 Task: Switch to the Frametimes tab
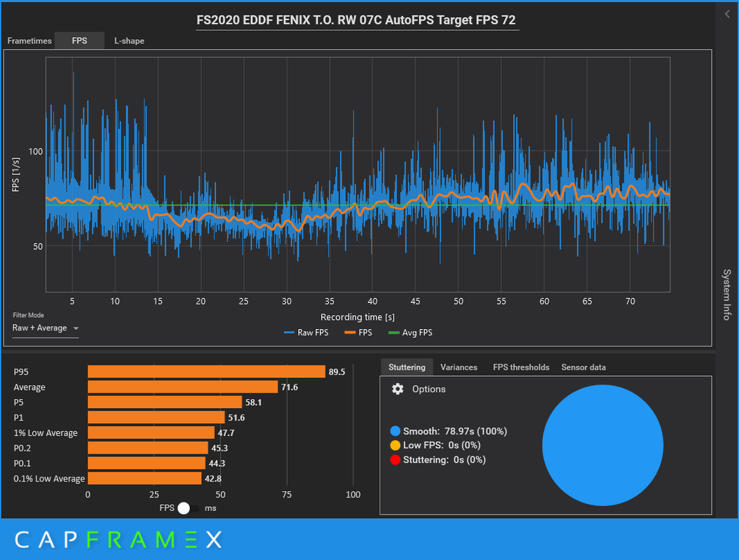(x=29, y=41)
